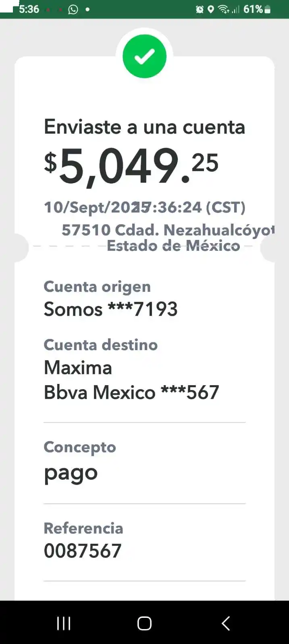Tap the green success checkmark icon
This screenshot has width=289, height=644.
(144, 56)
